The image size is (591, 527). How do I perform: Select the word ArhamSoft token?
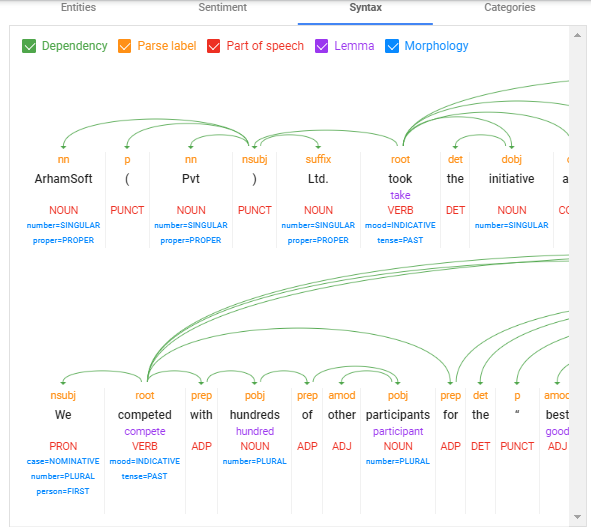63,179
